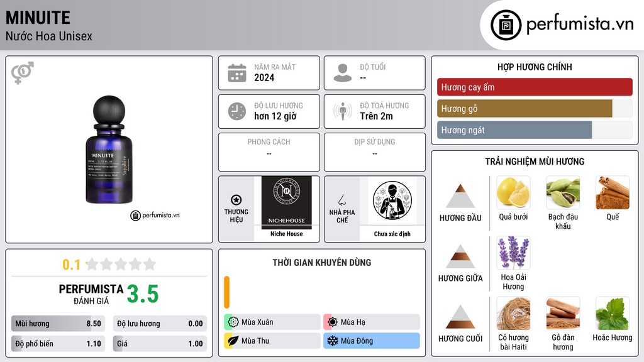
Task: Click the Độ phổ biến 1.10 rating bar
Action: click(x=58, y=344)
